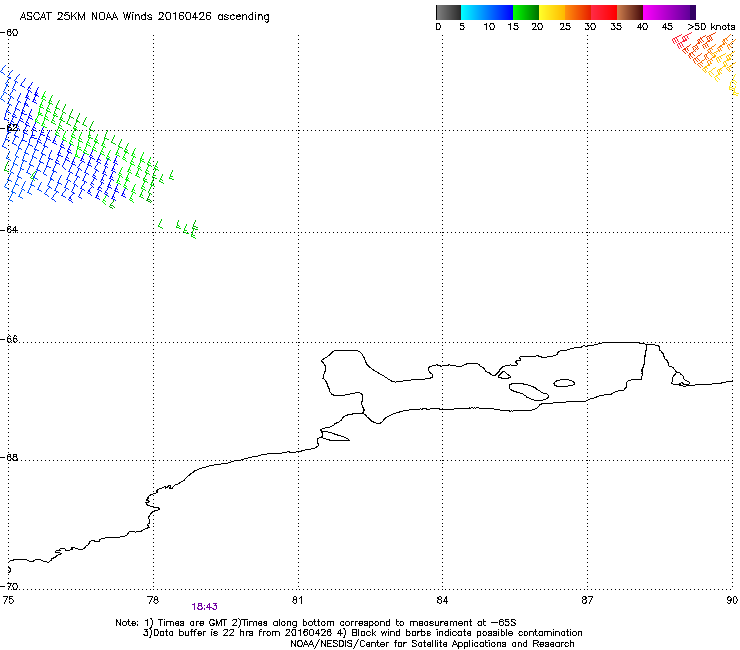Image resolution: width=740 pixels, height=650 pixels.
Task: Click the -66 latitude axis label
Action: [9, 339]
